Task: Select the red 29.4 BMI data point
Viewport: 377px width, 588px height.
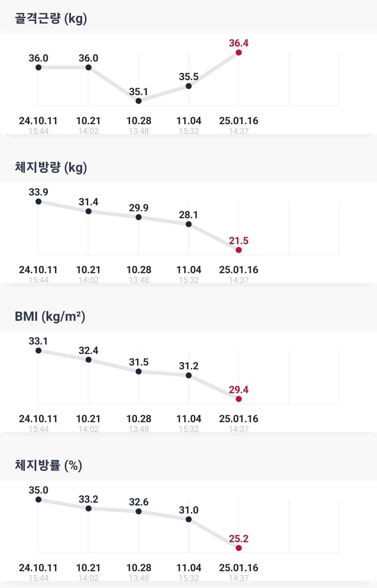Action: coord(239,399)
